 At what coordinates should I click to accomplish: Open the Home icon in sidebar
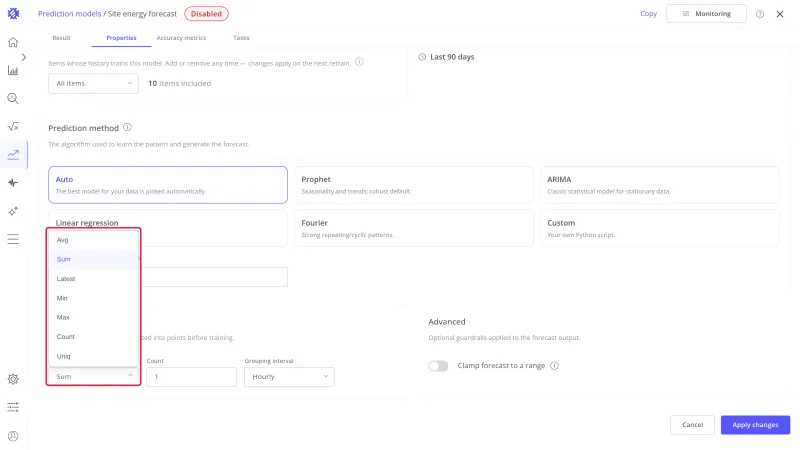point(13,42)
